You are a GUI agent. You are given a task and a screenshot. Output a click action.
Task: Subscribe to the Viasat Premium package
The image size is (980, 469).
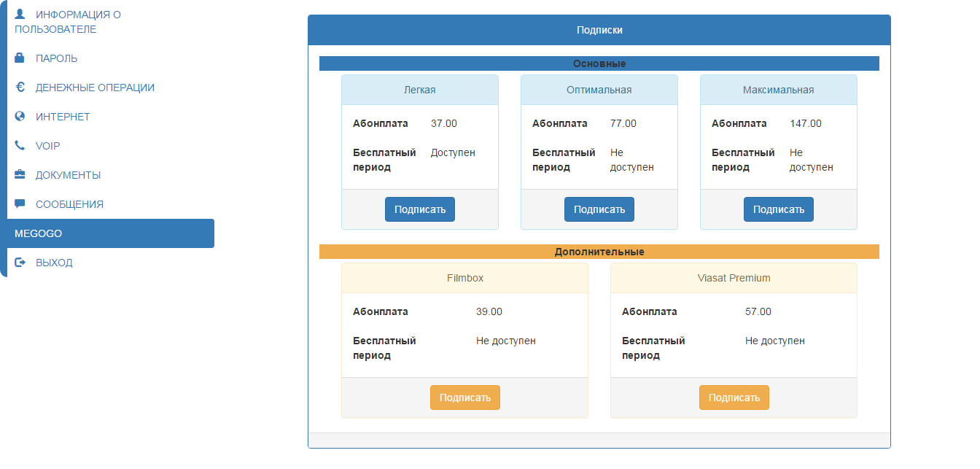click(734, 398)
